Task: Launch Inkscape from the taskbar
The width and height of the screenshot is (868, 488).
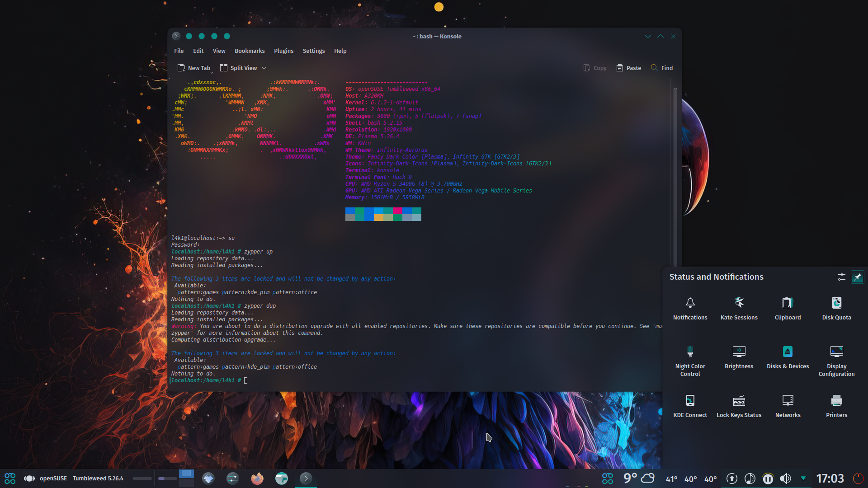Action: (208, 479)
